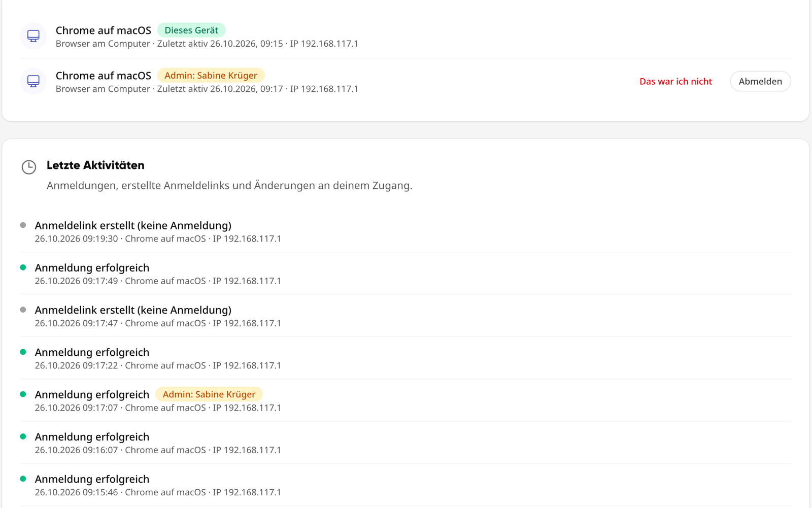Select the login entry from 09:16:07
This screenshot has width=812, height=508.
[405, 443]
